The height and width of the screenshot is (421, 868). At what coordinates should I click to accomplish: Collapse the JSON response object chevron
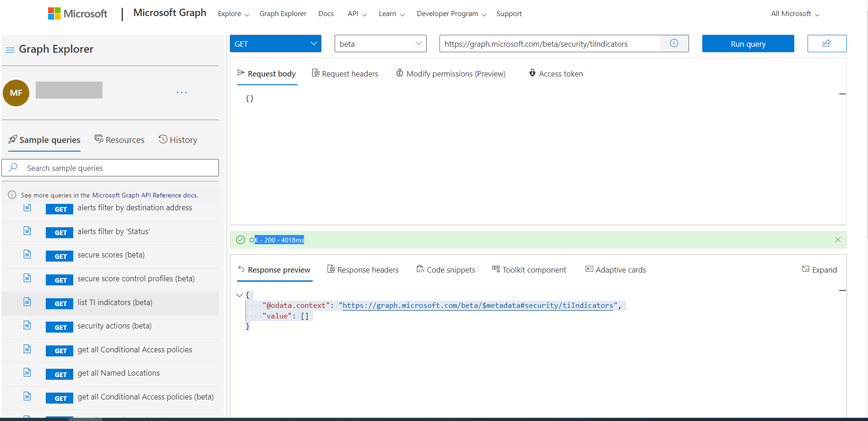pos(239,295)
